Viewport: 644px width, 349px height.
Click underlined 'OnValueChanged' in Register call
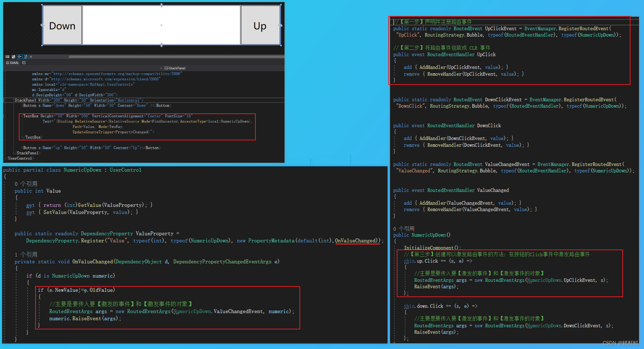coord(356,241)
